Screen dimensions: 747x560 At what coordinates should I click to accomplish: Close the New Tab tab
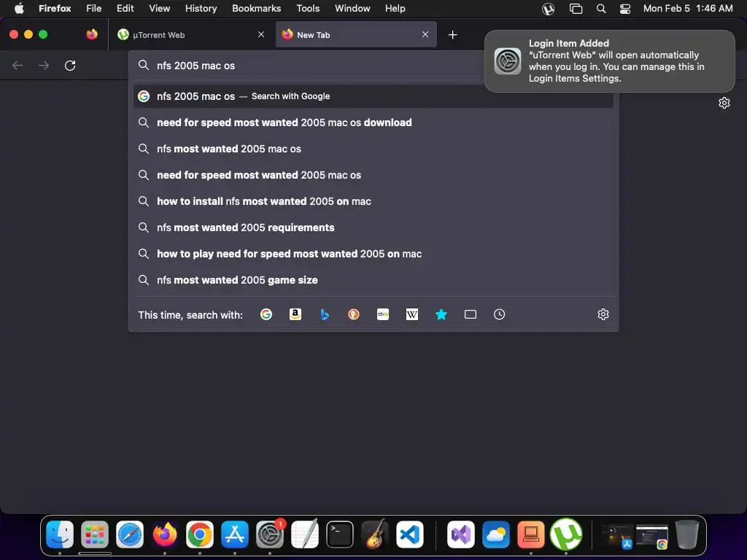coord(425,34)
